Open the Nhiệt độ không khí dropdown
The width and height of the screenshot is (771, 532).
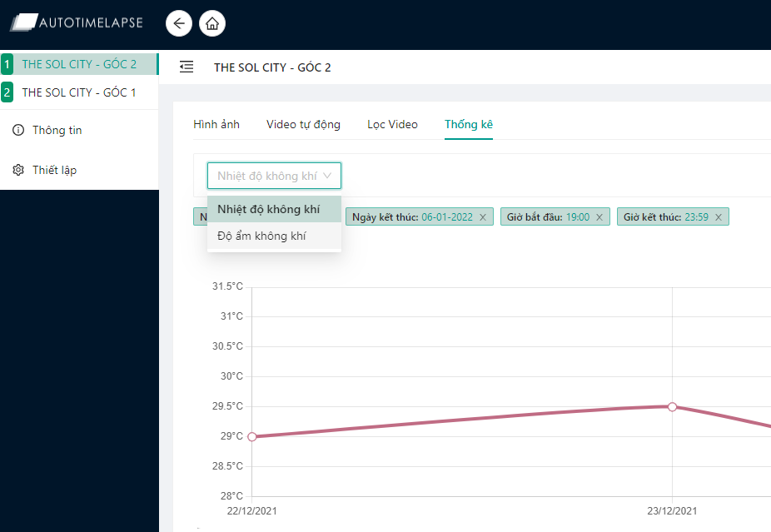point(275,176)
